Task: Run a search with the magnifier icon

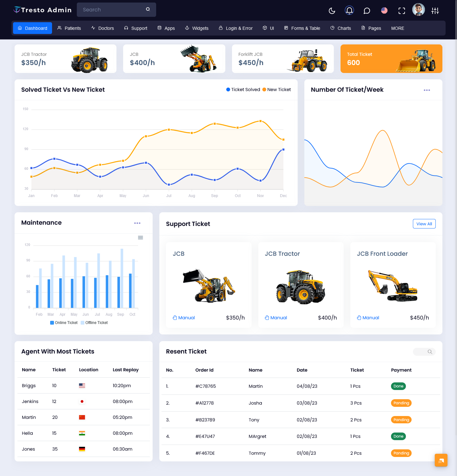Action: (x=148, y=10)
